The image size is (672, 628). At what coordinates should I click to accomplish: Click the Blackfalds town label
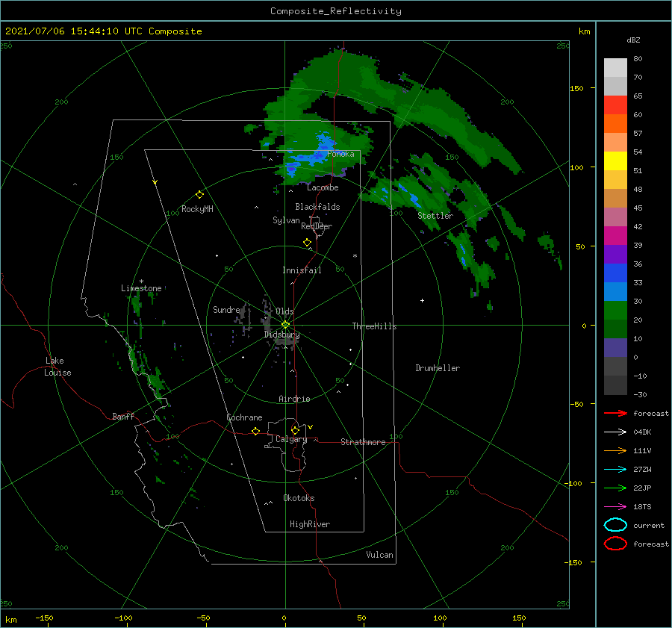pos(317,207)
